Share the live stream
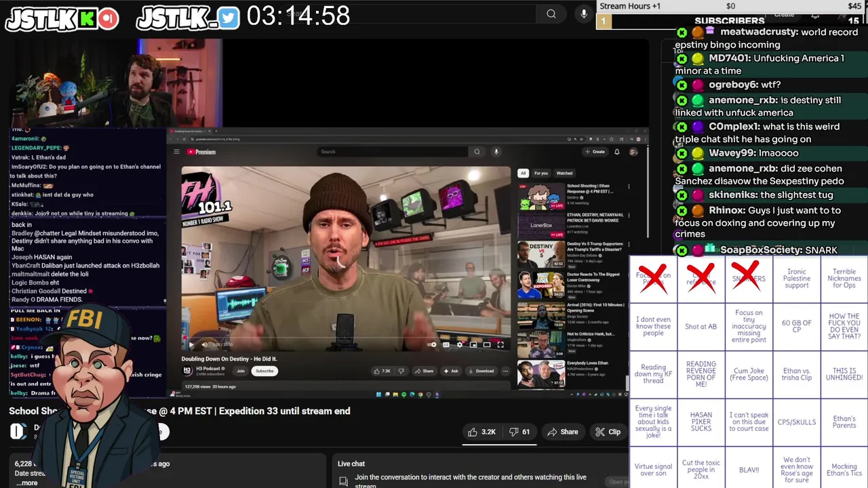 [563, 432]
